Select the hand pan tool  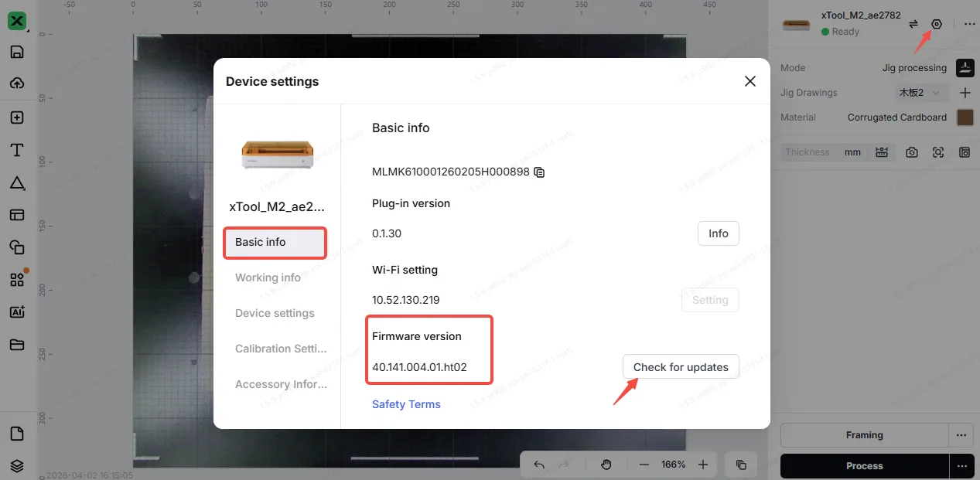(606, 465)
